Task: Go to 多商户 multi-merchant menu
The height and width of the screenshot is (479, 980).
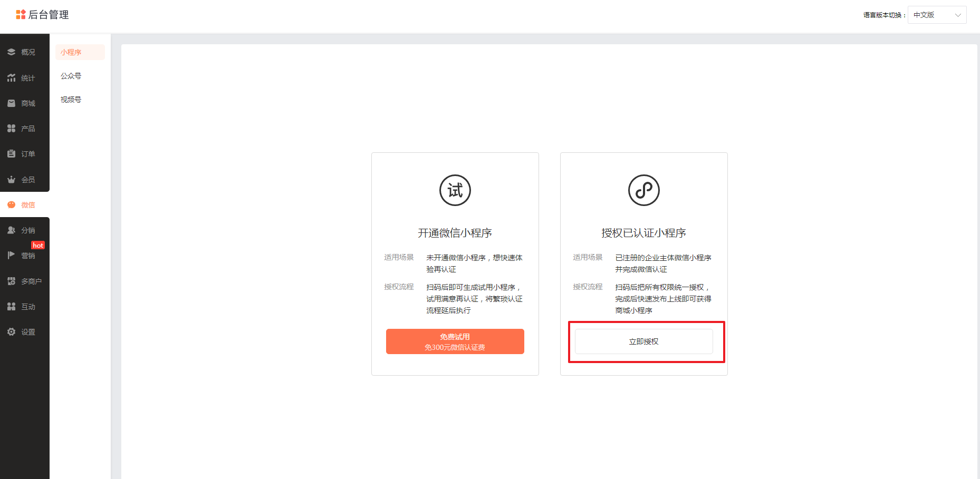Action: click(25, 281)
